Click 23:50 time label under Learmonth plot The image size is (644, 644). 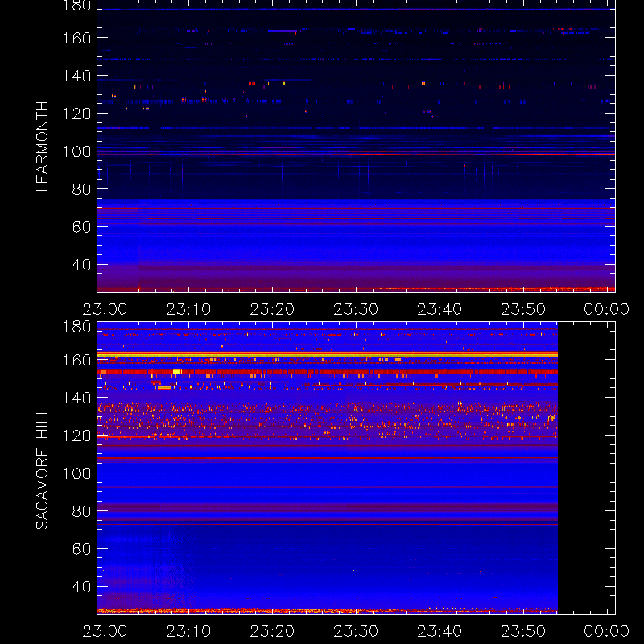523,309
